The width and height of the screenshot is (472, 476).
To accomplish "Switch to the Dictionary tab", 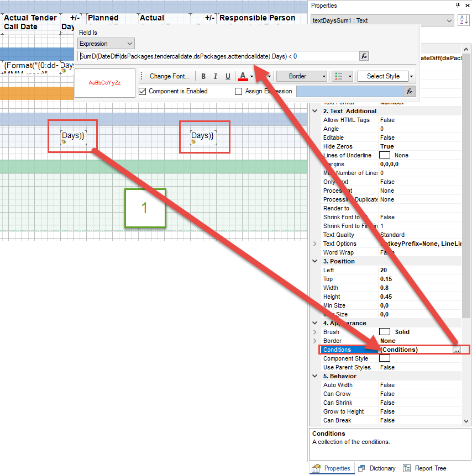I will 377,468.
